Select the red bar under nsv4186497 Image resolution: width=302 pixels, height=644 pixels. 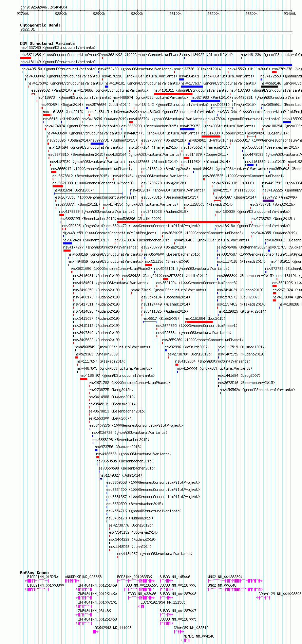click(x=83, y=379)
